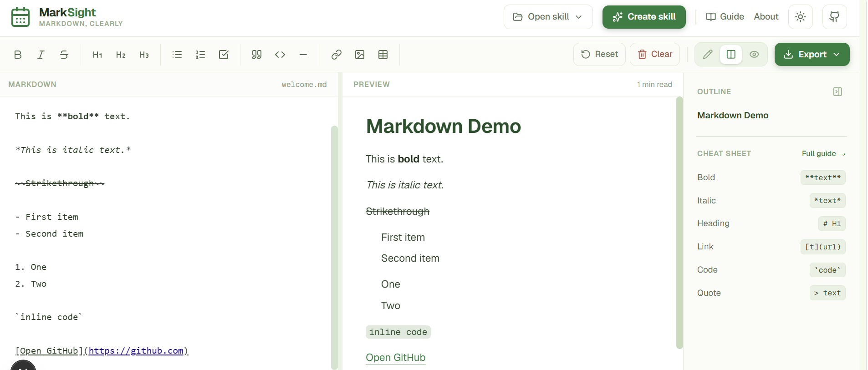Click the `code` cheat sheet snippet

click(827, 270)
